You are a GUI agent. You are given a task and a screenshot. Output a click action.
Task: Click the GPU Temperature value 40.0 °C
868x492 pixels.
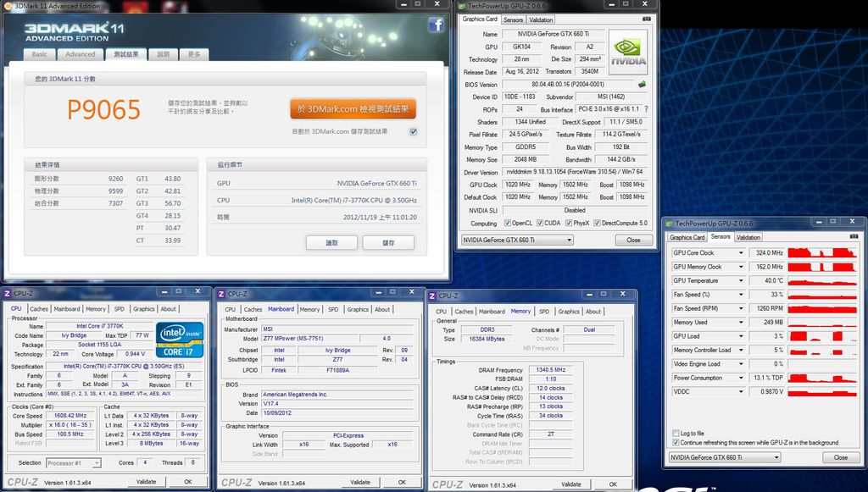coord(767,281)
